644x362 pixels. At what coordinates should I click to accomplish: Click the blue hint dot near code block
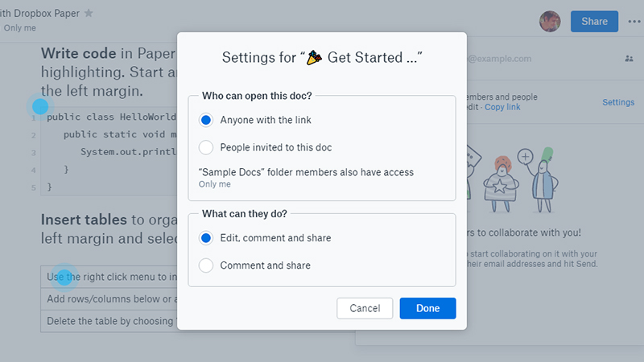click(x=40, y=106)
